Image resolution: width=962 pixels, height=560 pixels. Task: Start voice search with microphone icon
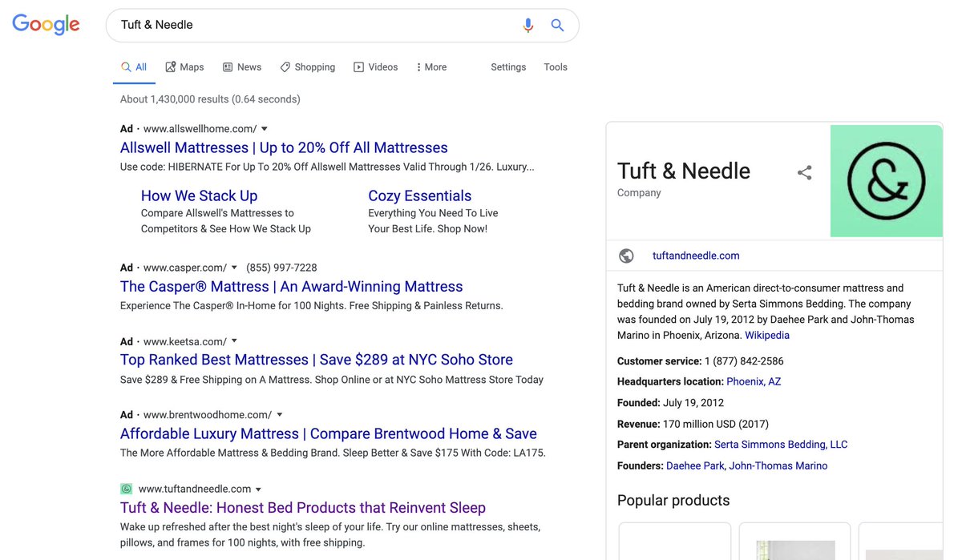point(527,26)
